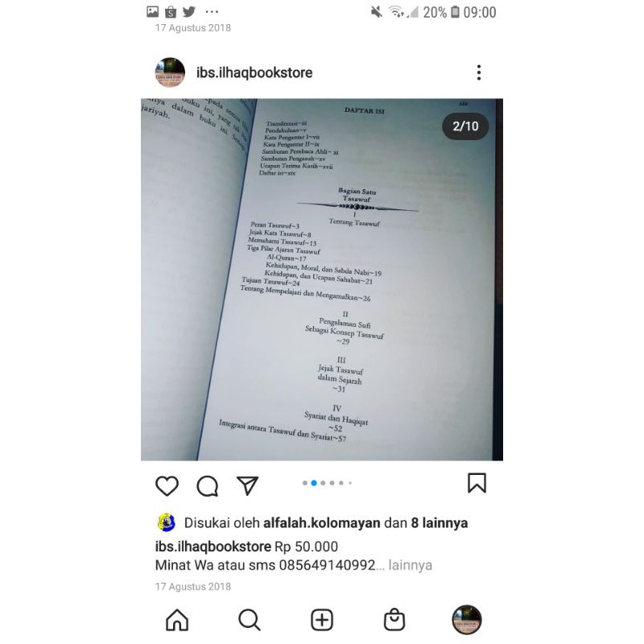This screenshot has height=644, width=644.
Task: Share the post using paper plane icon
Action: [247, 485]
